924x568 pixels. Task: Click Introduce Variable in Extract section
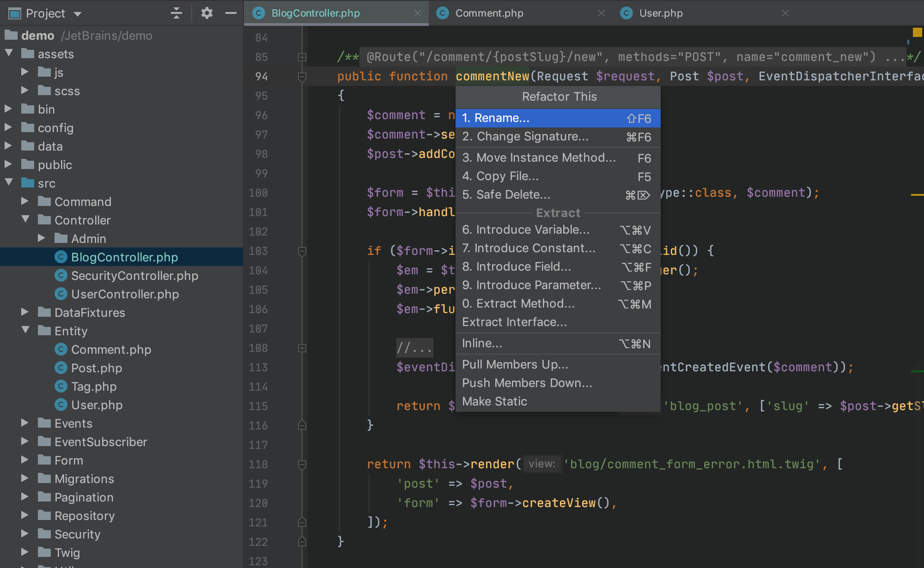point(525,229)
